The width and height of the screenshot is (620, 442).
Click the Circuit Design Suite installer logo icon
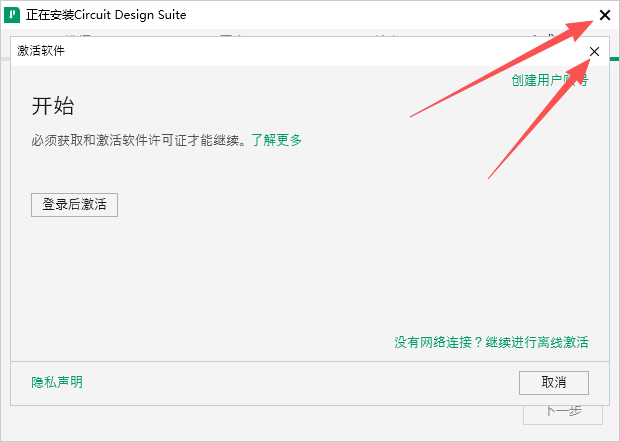click(x=12, y=15)
